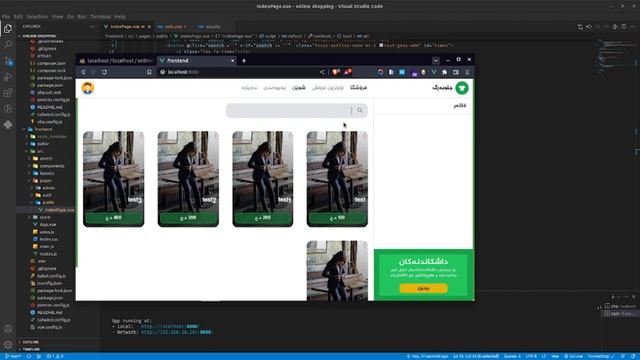The width and height of the screenshot is (640, 360).
Task: Close the frontend browser tab
Action: click(233, 61)
